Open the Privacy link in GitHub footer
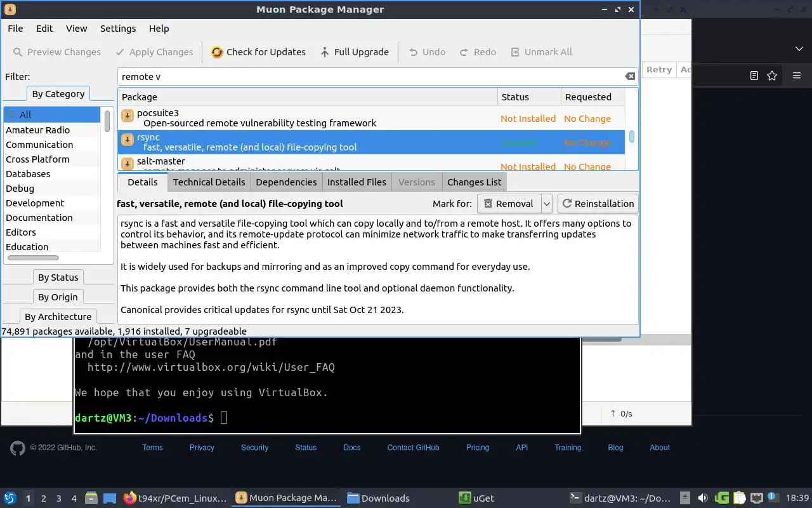Image resolution: width=812 pixels, height=508 pixels. [x=202, y=448]
